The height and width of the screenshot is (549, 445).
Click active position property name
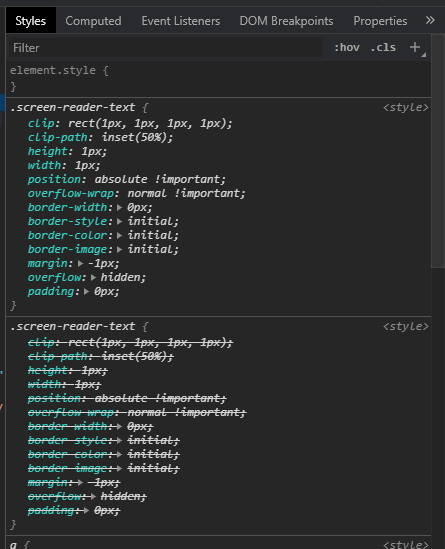pos(54,179)
